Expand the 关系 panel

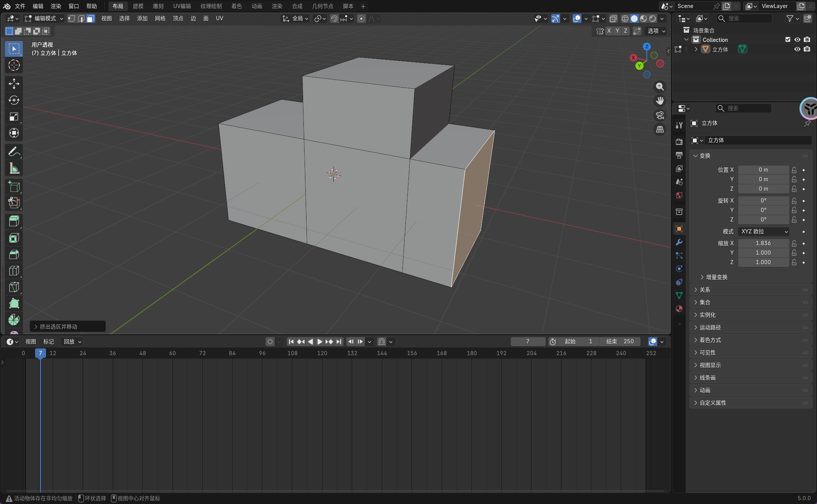click(705, 290)
